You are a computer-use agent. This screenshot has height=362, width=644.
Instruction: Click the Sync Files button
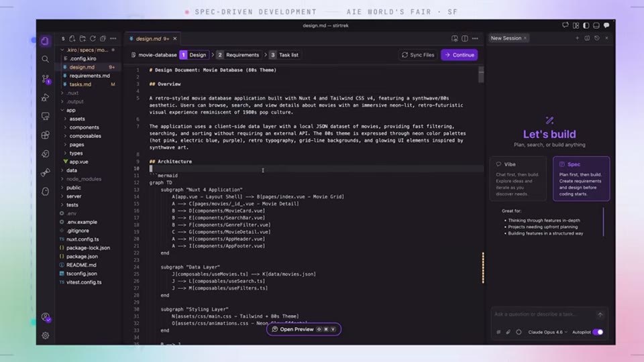tap(418, 55)
